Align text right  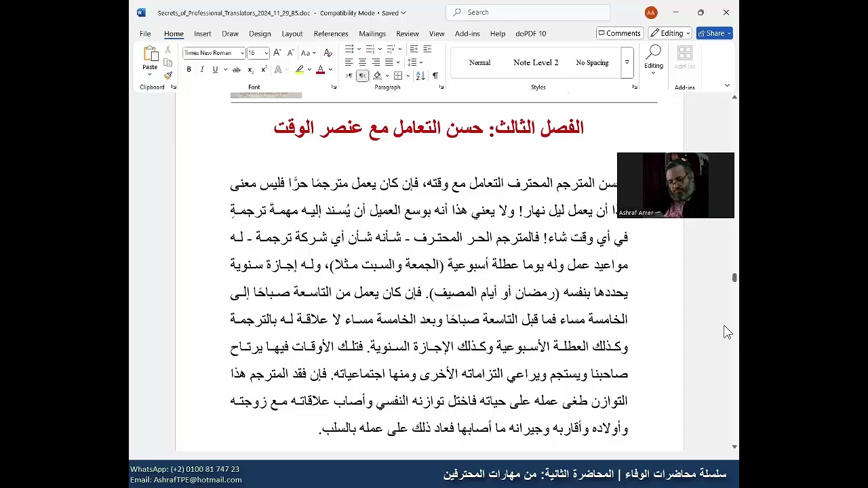[x=376, y=62]
